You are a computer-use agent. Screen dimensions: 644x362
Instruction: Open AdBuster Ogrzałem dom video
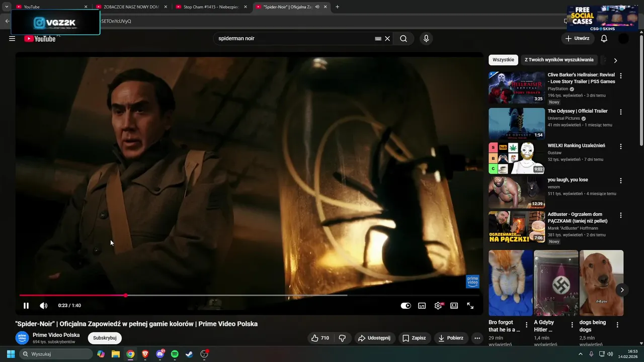[x=517, y=227]
